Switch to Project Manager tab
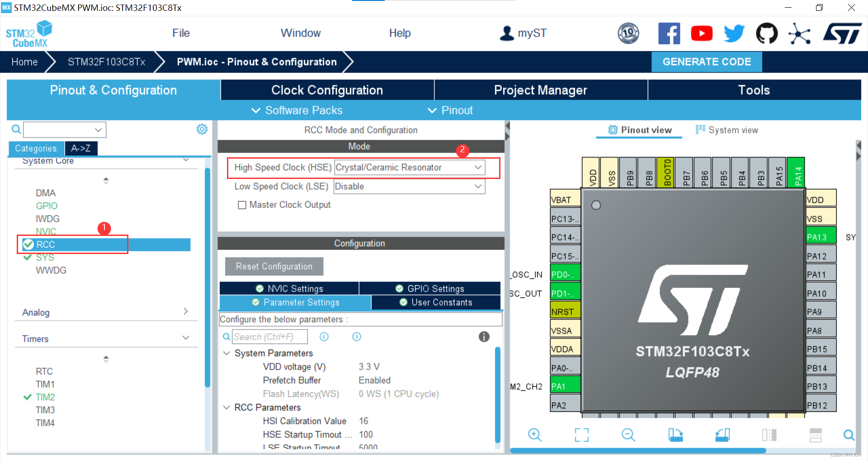 tap(541, 90)
